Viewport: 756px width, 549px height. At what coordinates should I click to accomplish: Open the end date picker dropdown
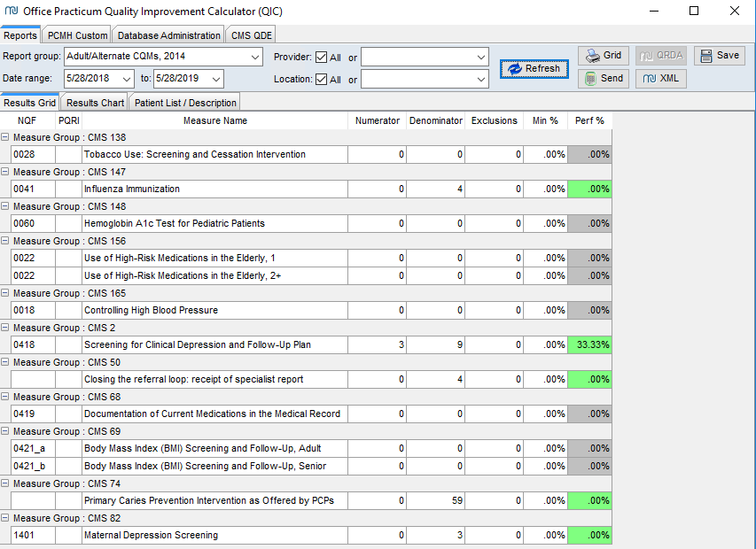(216, 79)
